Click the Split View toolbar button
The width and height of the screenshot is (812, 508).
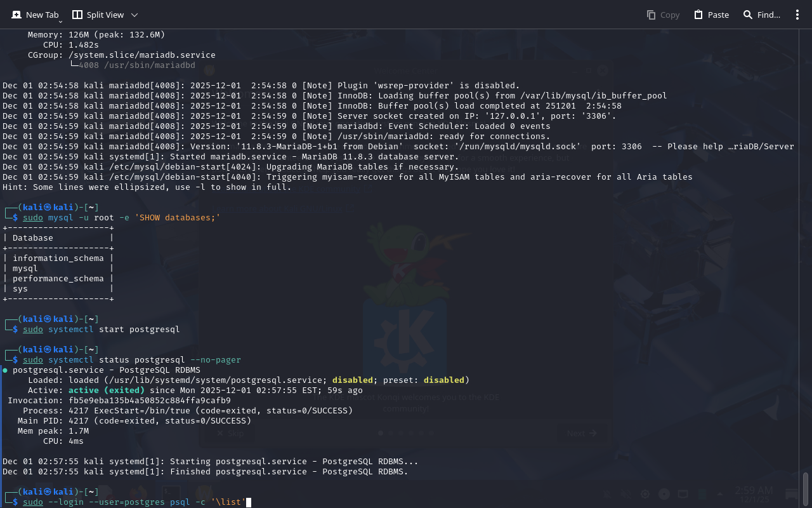click(x=98, y=15)
